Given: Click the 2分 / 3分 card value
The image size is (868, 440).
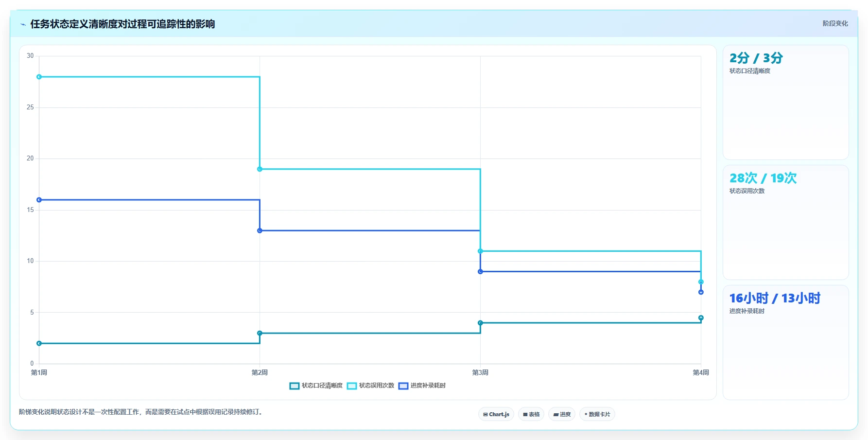Looking at the screenshot, I should click(x=756, y=58).
